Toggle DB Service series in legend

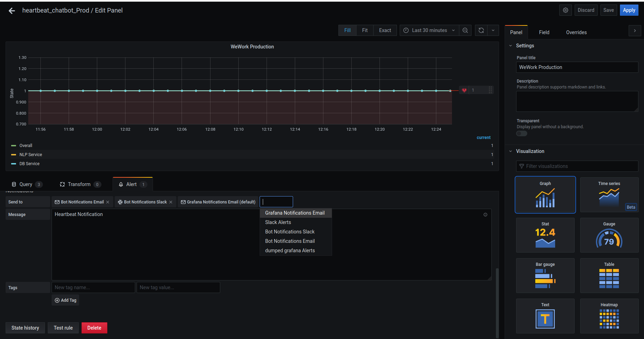tap(30, 164)
